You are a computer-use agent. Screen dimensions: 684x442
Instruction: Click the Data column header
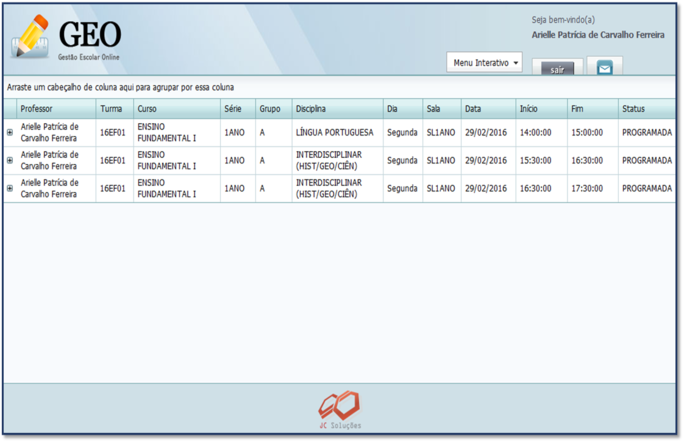[489, 109]
